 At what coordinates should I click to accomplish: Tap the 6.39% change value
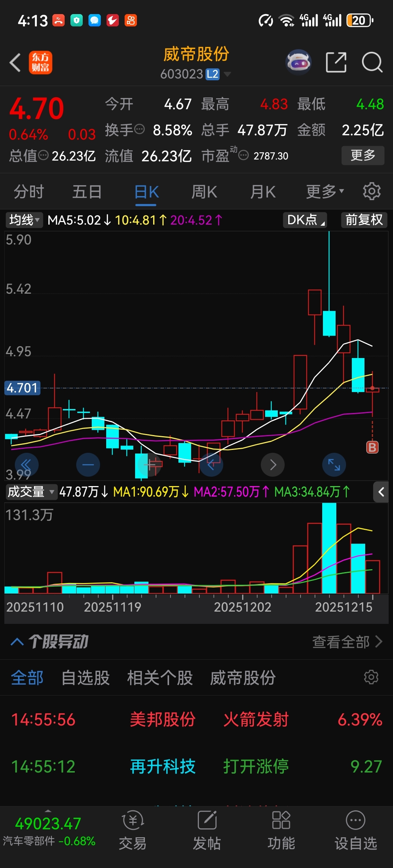[360, 719]
